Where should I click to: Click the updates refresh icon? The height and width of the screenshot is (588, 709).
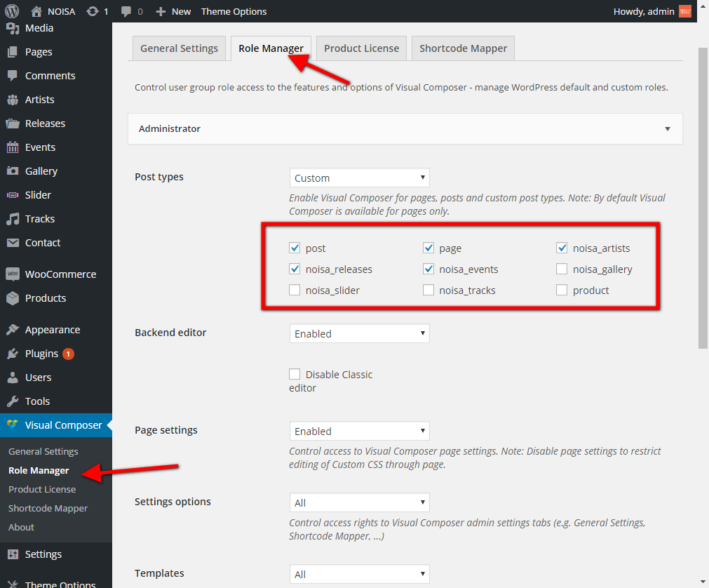[92, 11]
